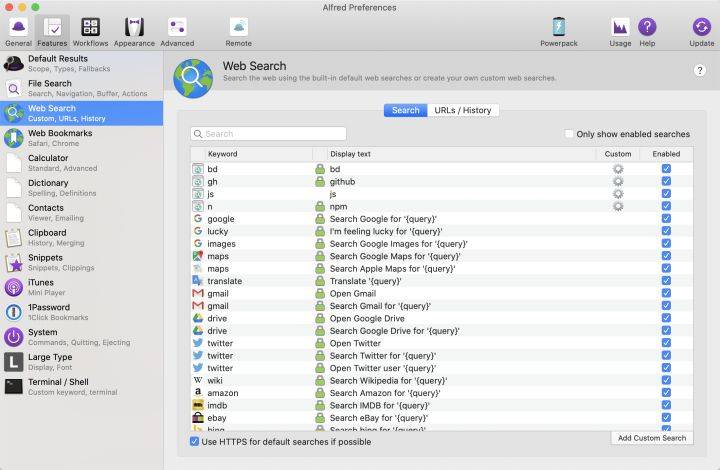Screen dimensions: 720x470
Task: Click the Search input field
Action: click(268, 134)
